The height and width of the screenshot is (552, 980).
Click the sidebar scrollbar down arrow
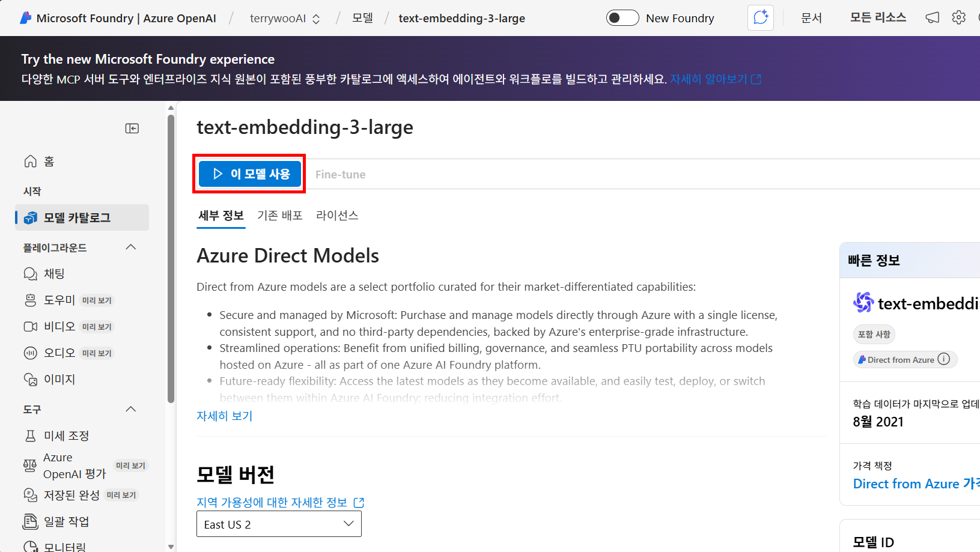(x=171, y=547)
